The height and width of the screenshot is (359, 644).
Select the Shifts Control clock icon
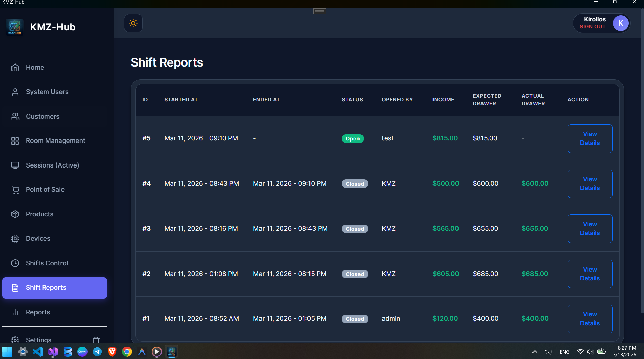click(x=15, y=263)
